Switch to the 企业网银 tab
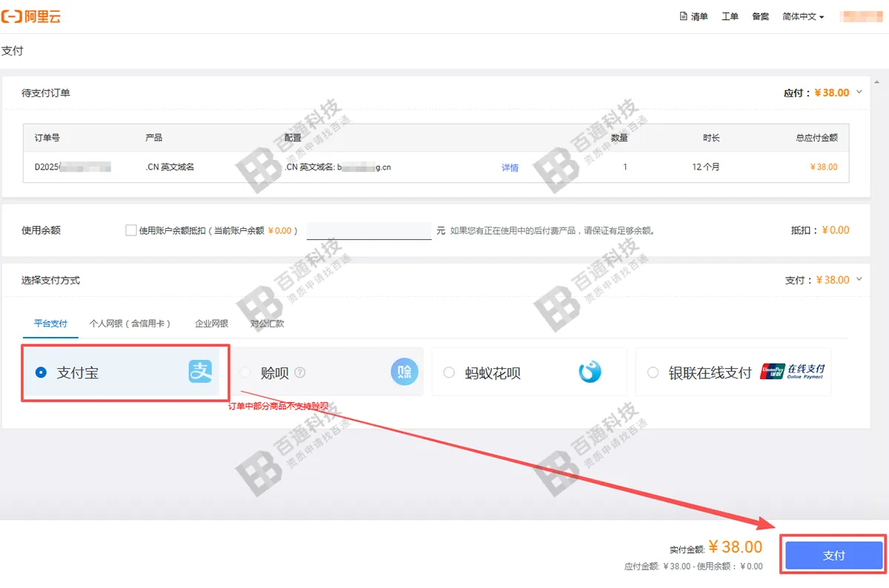Screen dimensions: 889x588 click(x=211, y=324)
